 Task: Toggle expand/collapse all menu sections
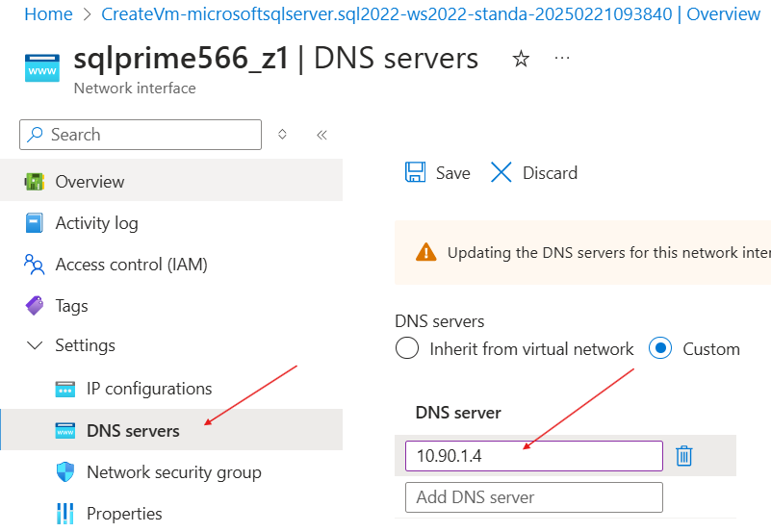click(282, 134)
